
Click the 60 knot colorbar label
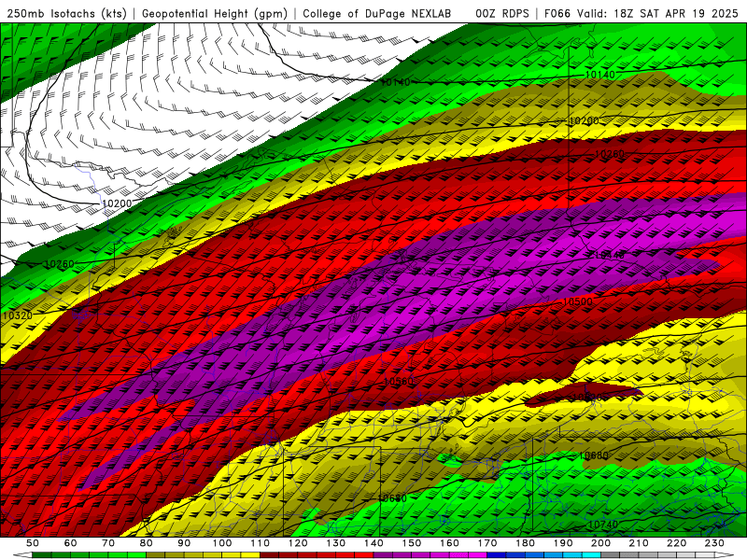click(71, 543)
